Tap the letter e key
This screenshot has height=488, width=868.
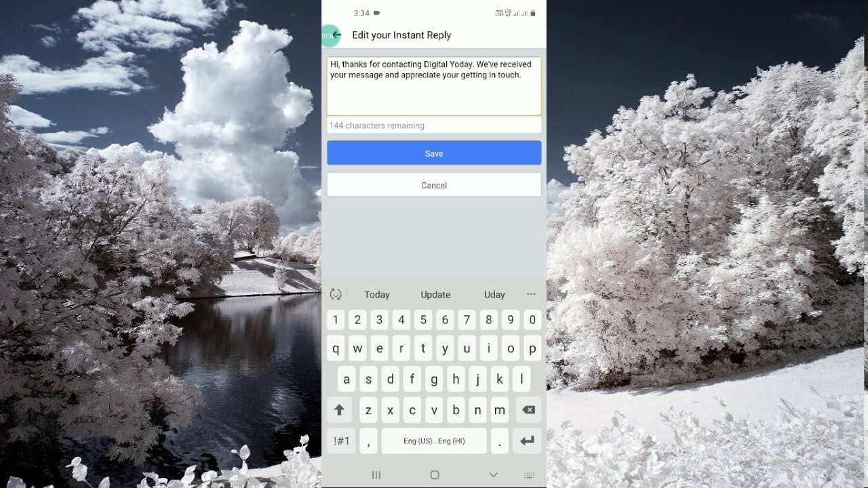tap(380, 348)
